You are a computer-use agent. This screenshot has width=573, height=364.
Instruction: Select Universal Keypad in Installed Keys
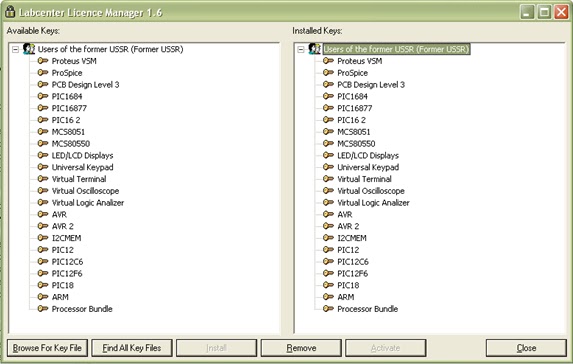coord(368,167)
